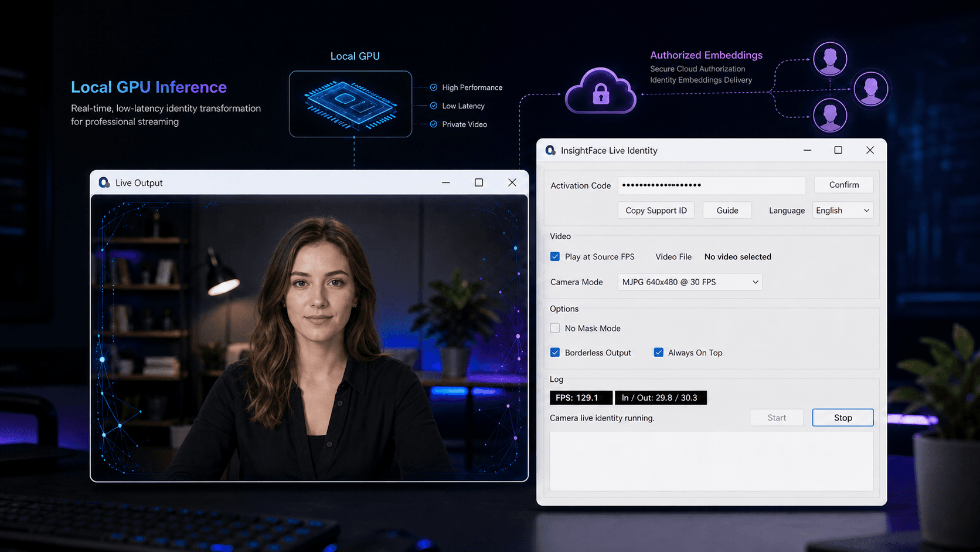Copy the Support ID
The width and height of the screenshot is (980, 552).
coord(656,211)
